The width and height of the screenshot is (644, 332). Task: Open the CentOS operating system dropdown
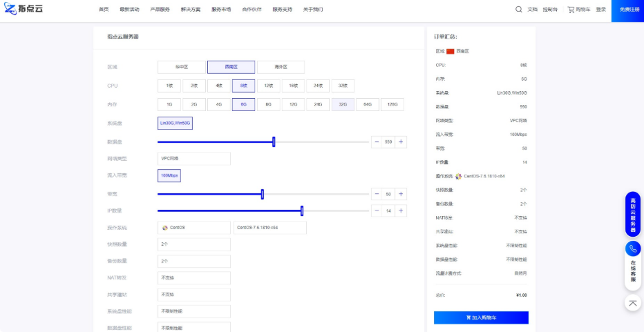click(x=193, y=227)
